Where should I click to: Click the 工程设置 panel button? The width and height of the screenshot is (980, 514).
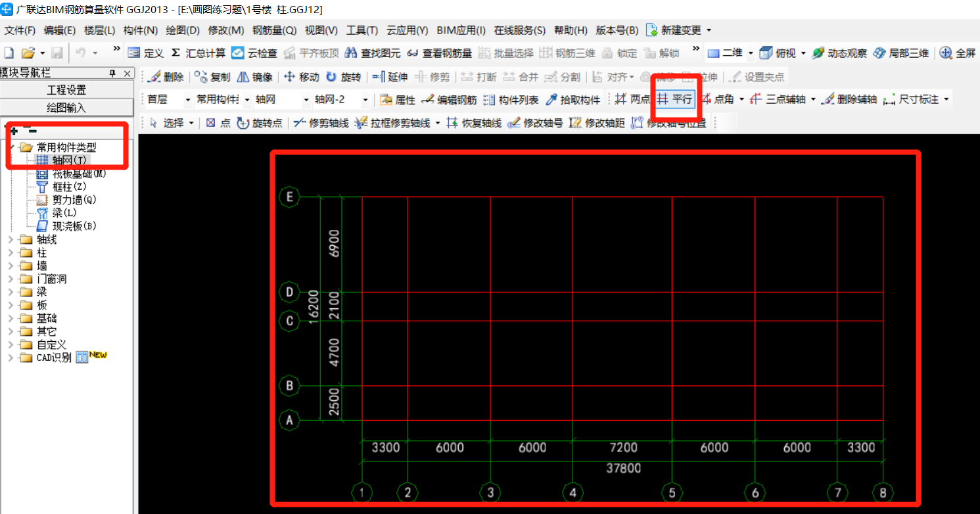pyautogui.click(x=68, y=89)
